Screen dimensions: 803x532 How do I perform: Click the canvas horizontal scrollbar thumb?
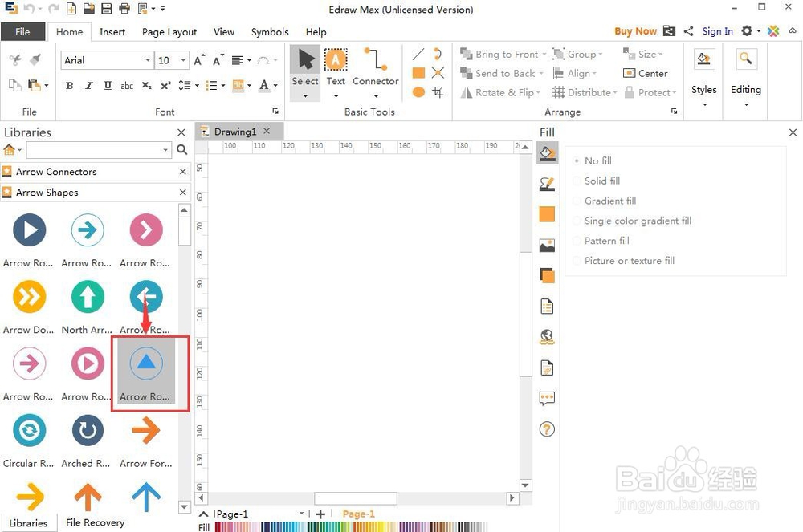pyautogui.click(x=356, y=497)
